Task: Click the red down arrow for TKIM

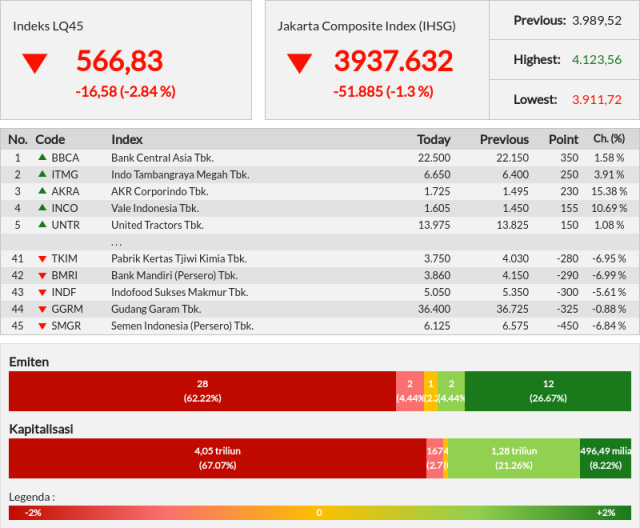Action: (42, 259)
